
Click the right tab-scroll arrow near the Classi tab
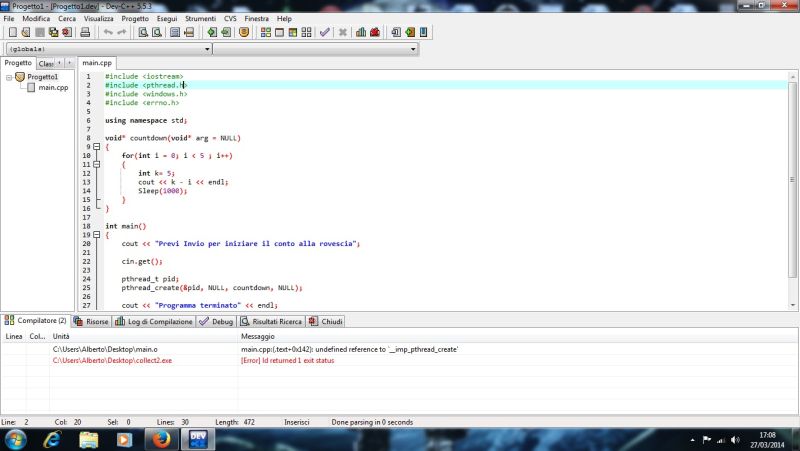coord(69,63)
